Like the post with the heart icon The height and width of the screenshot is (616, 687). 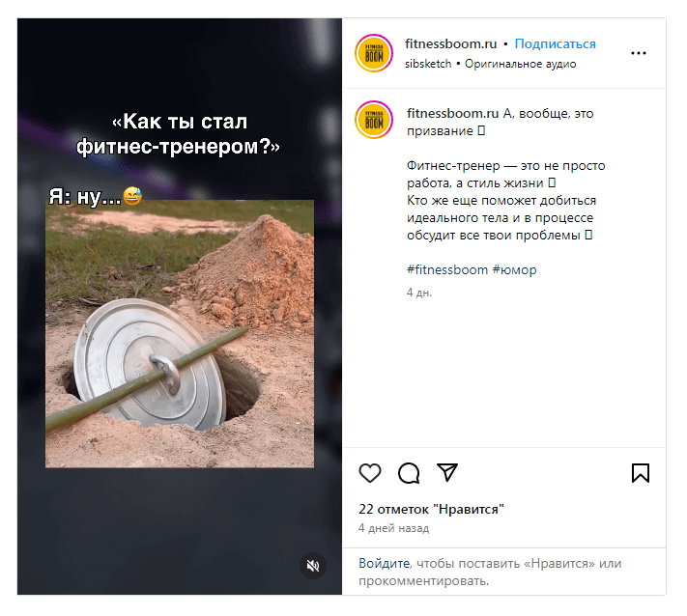click(370, 473)
